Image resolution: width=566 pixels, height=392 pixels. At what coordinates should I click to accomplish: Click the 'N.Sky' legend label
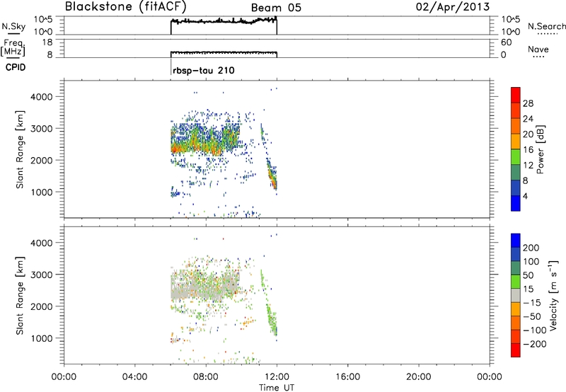[x=13, y=26]
